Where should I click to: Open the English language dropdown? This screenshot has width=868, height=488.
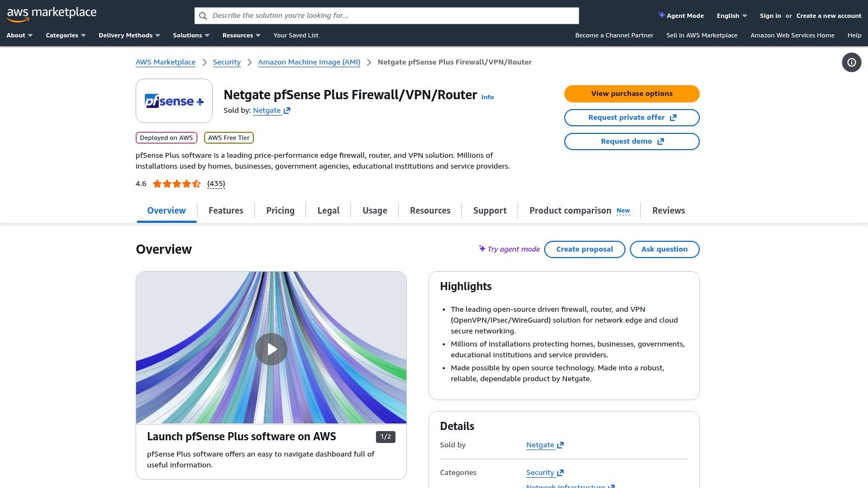tap(730, 15)
